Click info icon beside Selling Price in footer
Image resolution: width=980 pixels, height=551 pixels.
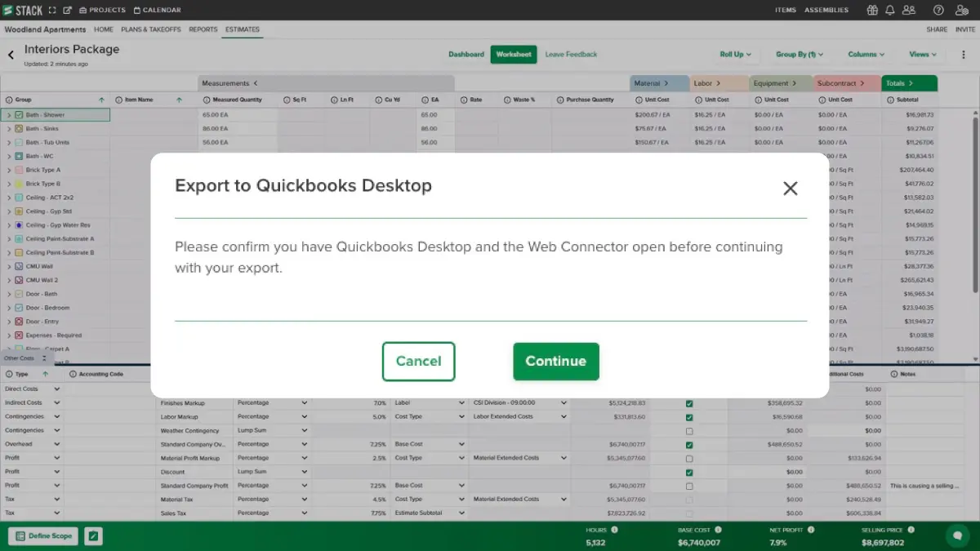coord(910,530)
